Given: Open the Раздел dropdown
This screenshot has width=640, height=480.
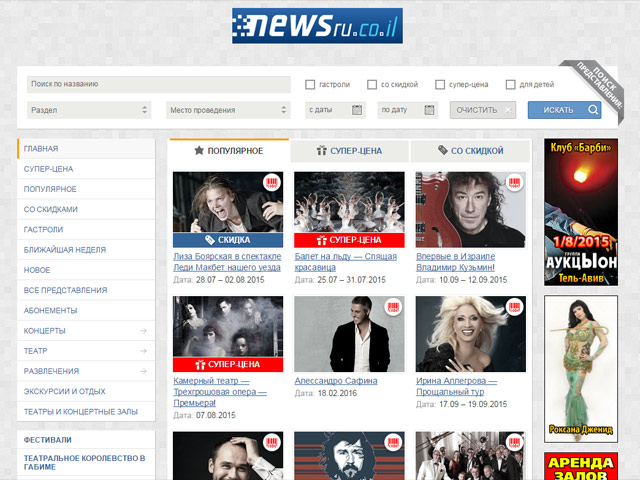Looking at the screenshot, I should 89,110.
